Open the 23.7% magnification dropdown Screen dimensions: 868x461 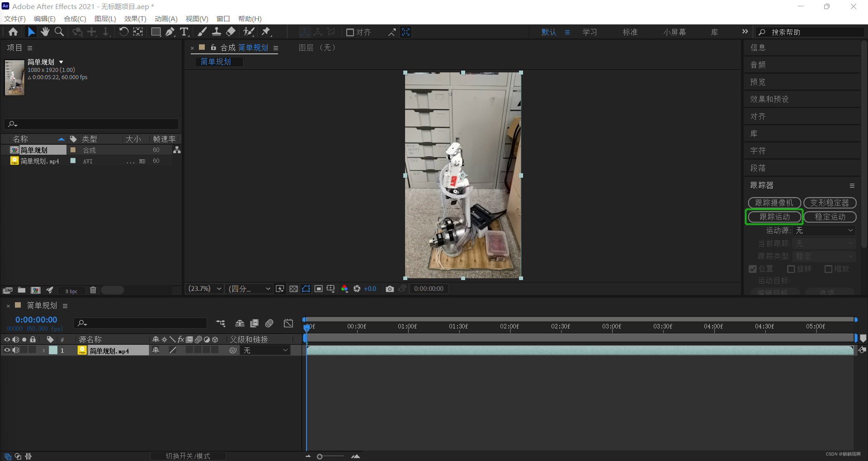point(205,289)
